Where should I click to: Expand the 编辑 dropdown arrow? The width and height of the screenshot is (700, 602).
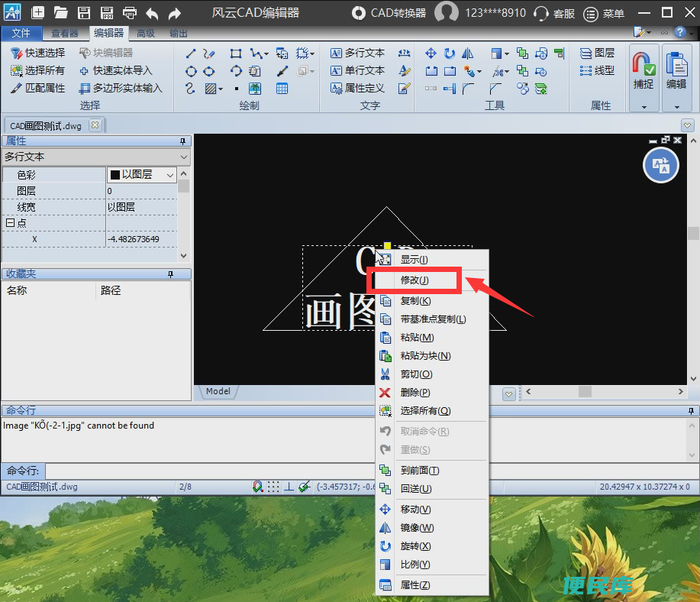tap(677, 107)
